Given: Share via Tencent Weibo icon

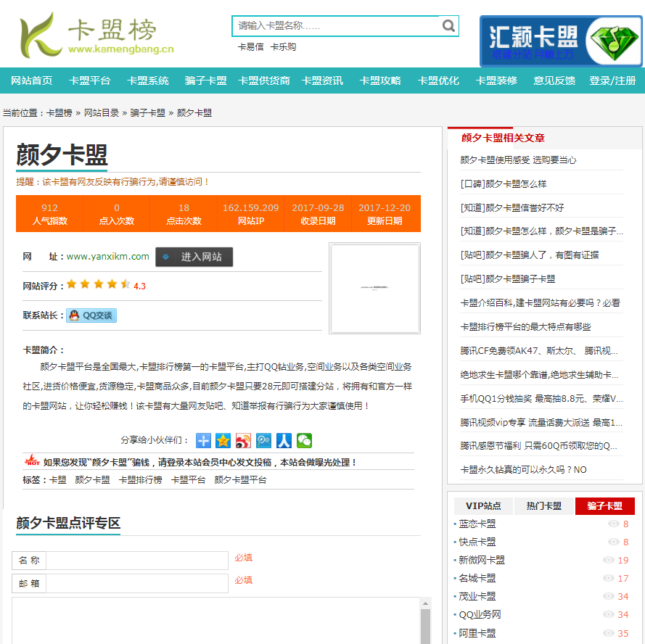Looking at the screenshot, I should pos(263,440).
